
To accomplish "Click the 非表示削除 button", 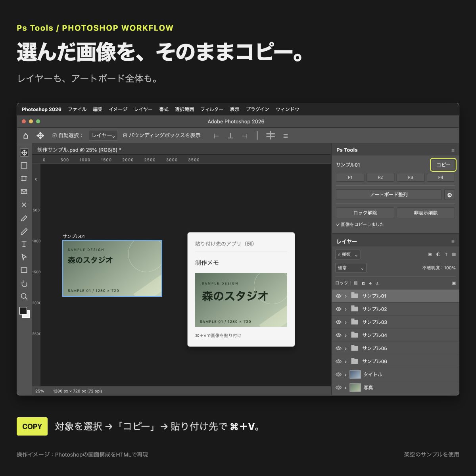I will (426, 213).
